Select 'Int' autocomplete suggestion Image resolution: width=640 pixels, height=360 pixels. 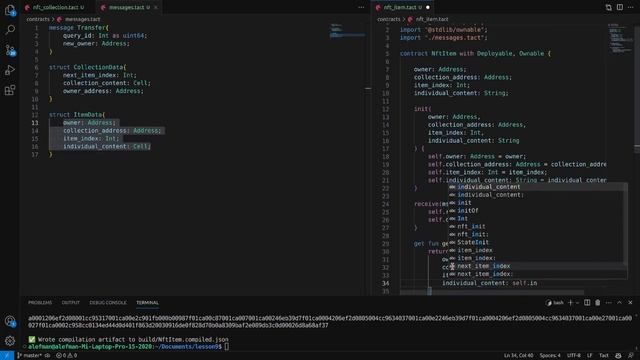pos(538,218)
